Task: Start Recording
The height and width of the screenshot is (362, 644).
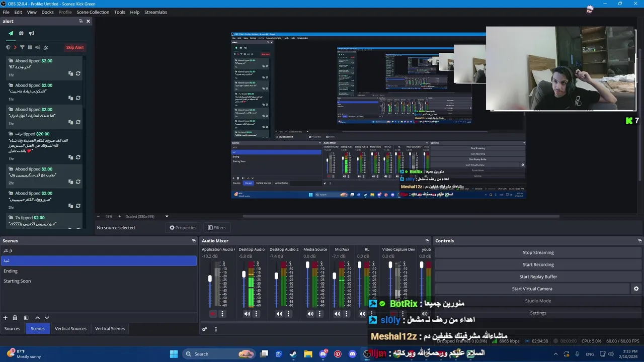Action: tap(538, 264)
